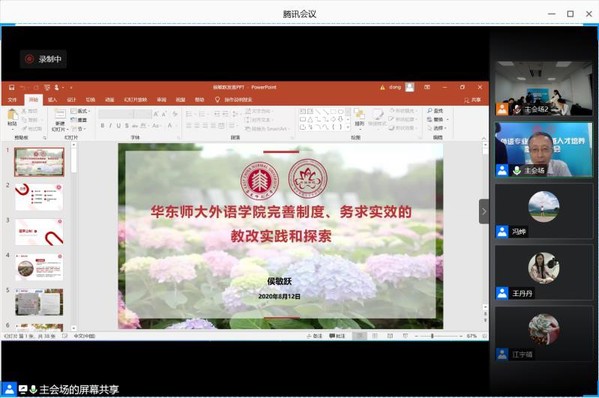This screenshot has width=599, height=398.
Task: Toggle Bold formatting button in the ribbon
Action: click(102, 126)
